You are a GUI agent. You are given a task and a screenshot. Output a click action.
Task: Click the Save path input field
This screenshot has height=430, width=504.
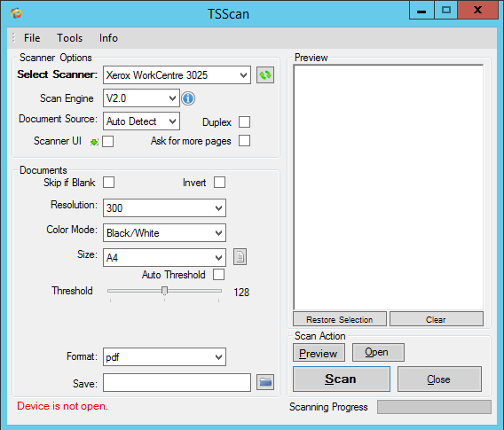click(x=177, y=382)
